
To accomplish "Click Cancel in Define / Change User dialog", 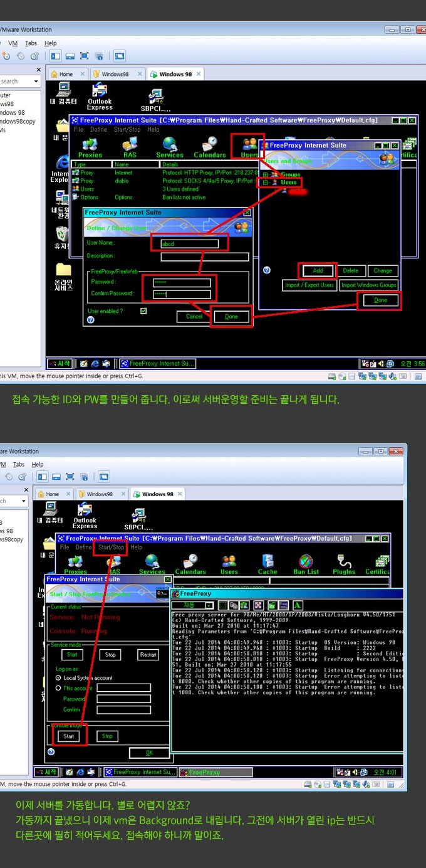I will point(194,317).
